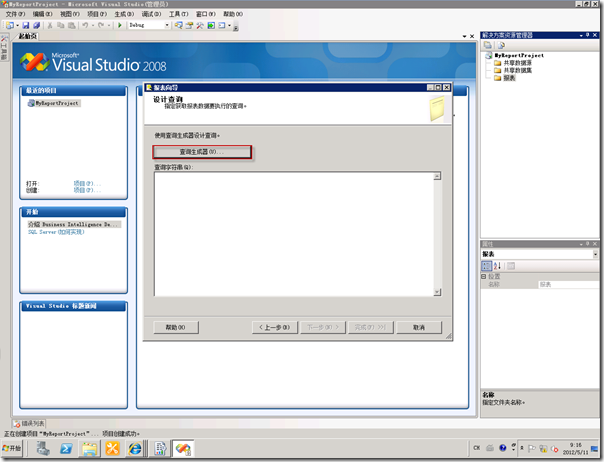Open the 视图 (View) menu
This screenshot has width=604, height=462.
tap(70, 14)
